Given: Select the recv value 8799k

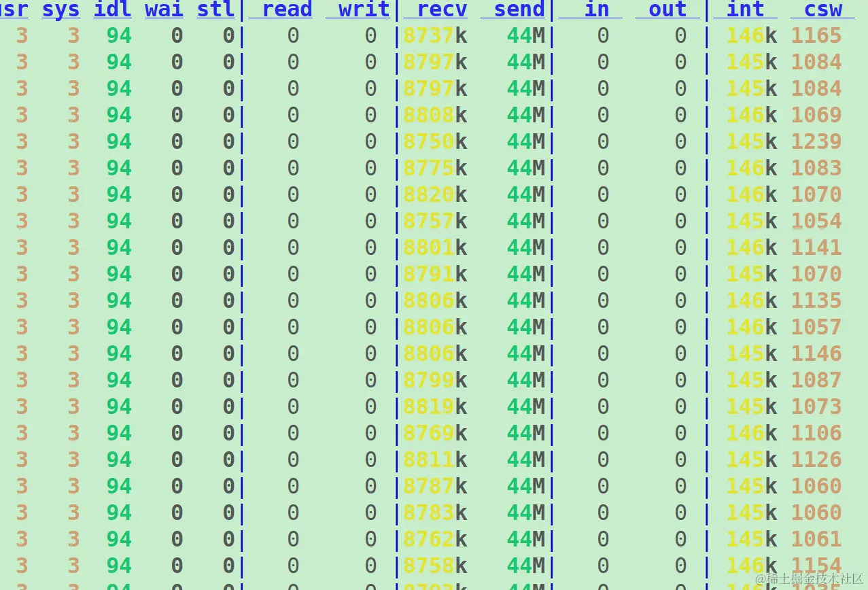Looking at the screenshot, I should click(436, 380).
